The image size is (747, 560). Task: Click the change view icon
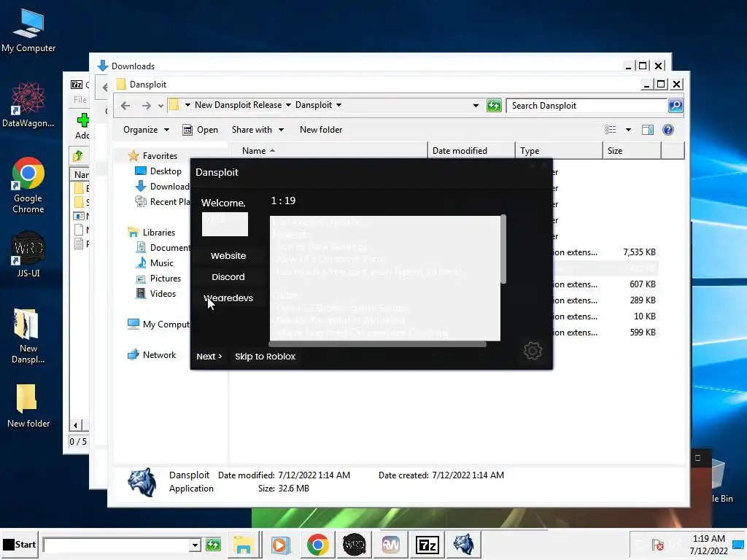coord(611,130)
